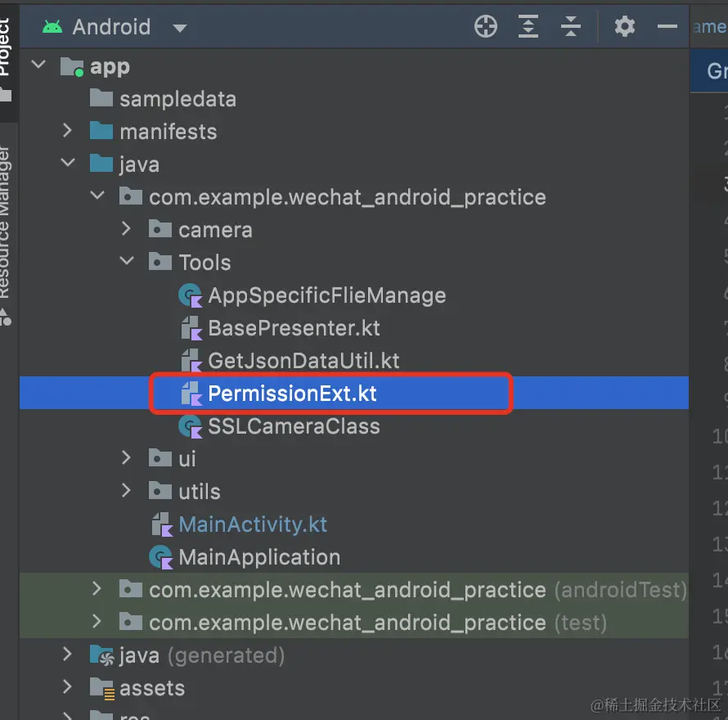Expand the manifests folder
Image resolution: width=728 pixels, height=720 pixels.
point(67,130)
